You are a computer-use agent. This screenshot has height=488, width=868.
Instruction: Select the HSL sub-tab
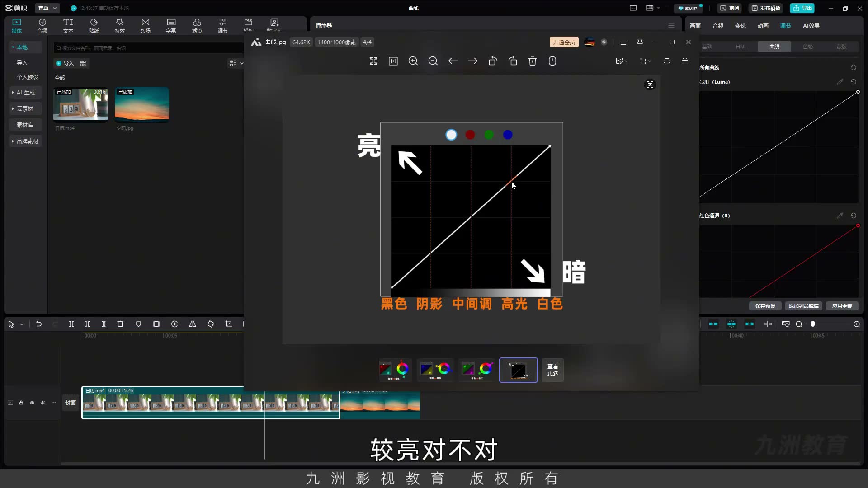tap(741, 47)
